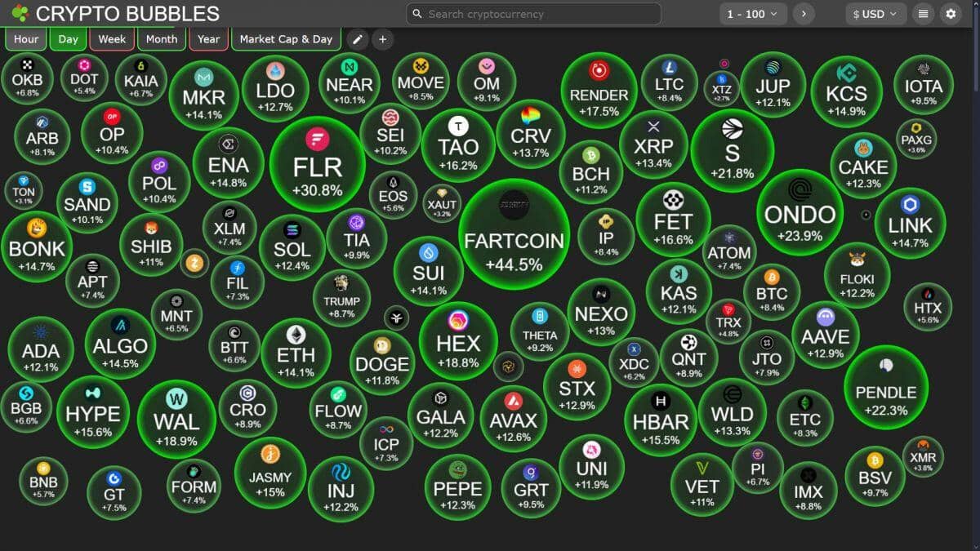Image resolution: width=980 pixels, height=551 pixels.
Task: Click the PENDLE bubble icon
Action: click(x=886, y=366)
